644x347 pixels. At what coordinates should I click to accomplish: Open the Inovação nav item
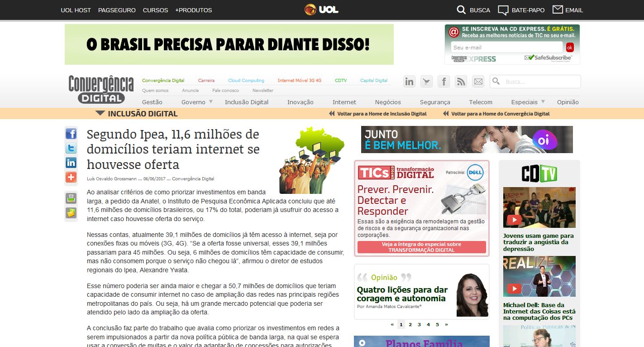(301, 102)
